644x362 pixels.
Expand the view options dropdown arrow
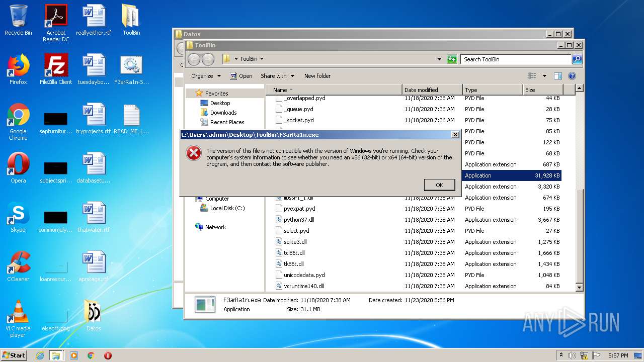[544, 76]
